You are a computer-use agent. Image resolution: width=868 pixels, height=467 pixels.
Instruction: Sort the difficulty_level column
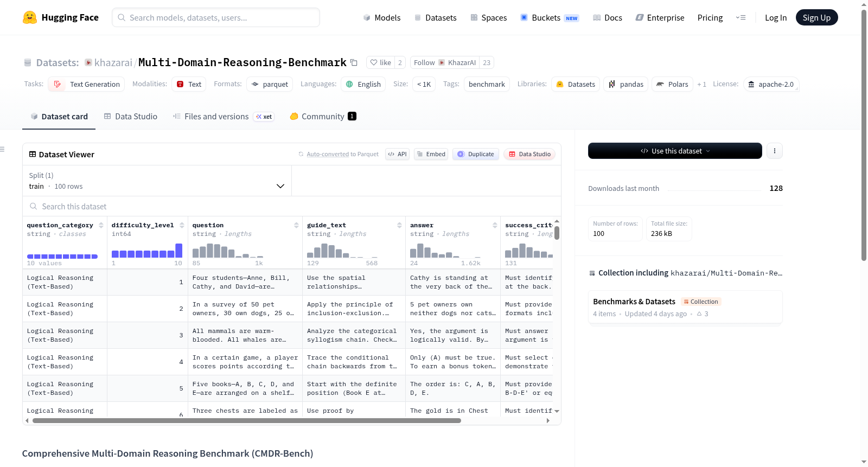182,225
